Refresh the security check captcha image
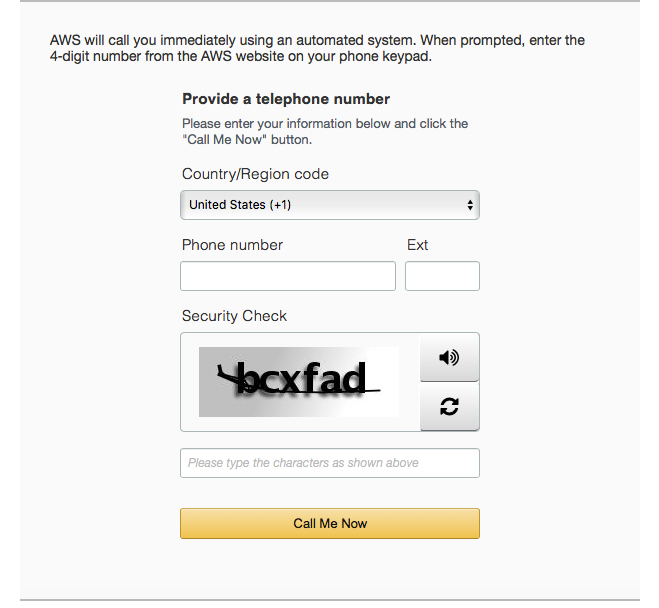Screen dimensions: 659x608 449,406
